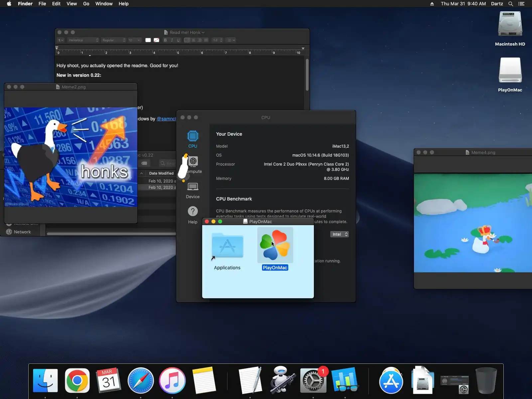The image size is (532, 399).
Task: Click the honks goose image in Meme2.png window
Action: [71, 157]
